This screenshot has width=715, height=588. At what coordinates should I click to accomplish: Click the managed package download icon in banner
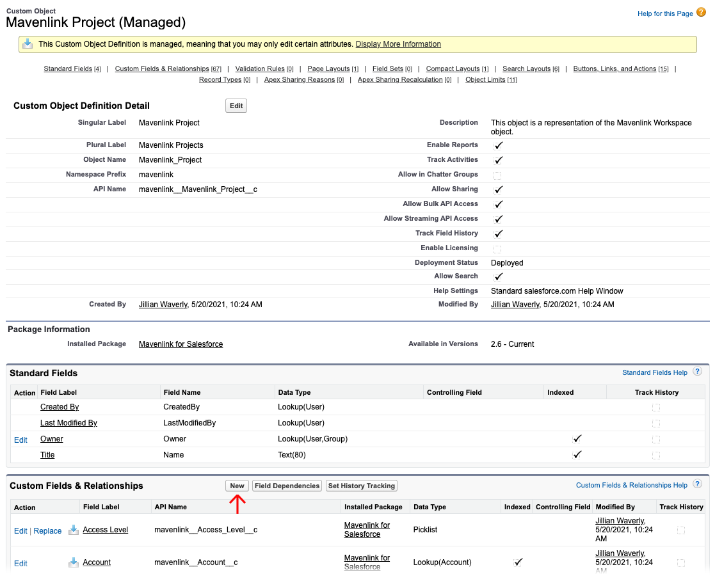(28, 44)
